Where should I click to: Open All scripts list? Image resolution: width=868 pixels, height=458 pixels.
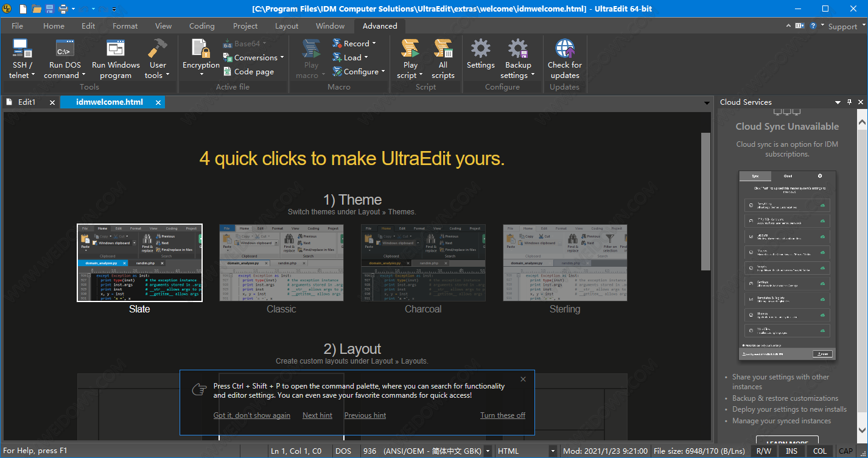point(443,59)
